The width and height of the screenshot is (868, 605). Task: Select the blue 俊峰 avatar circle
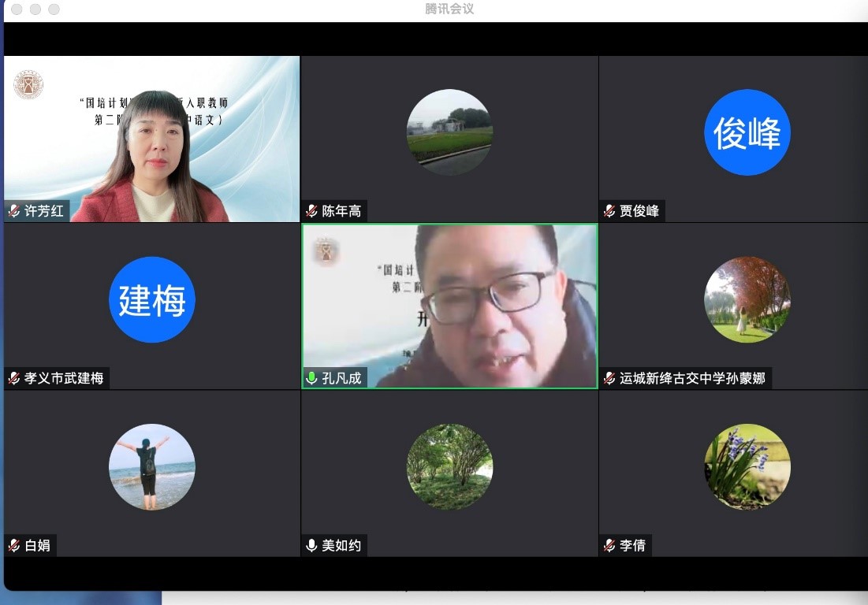(747, 132)
